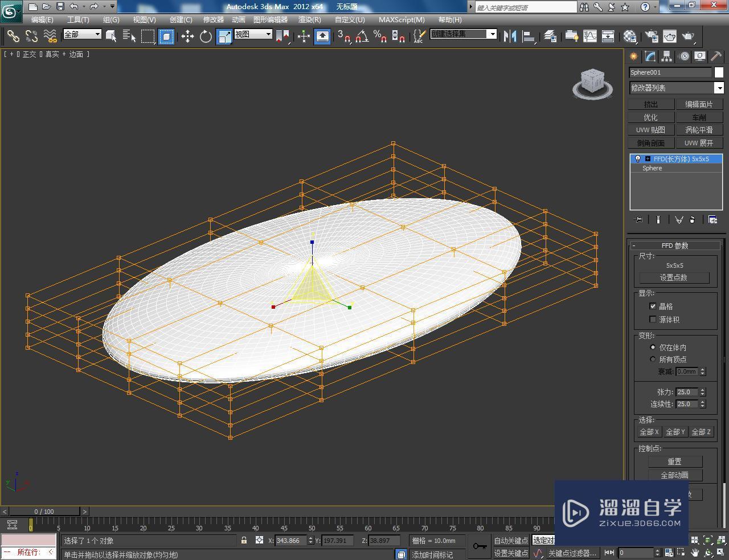Toggle visibility of FFD(长方体) 5x5x5 modifier
The height and width of the screenshot is (560, 729).
coord(638,158)
